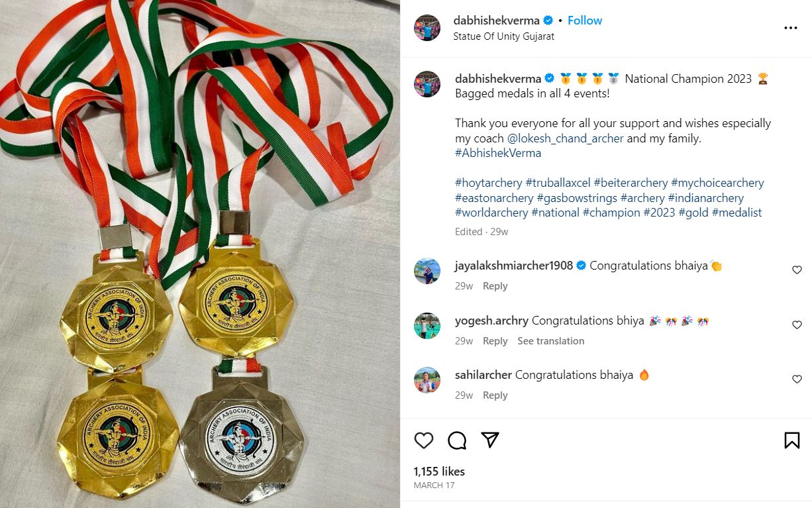
Task: Like yogesh.archry's comment heart
Action: pos(797,325)
